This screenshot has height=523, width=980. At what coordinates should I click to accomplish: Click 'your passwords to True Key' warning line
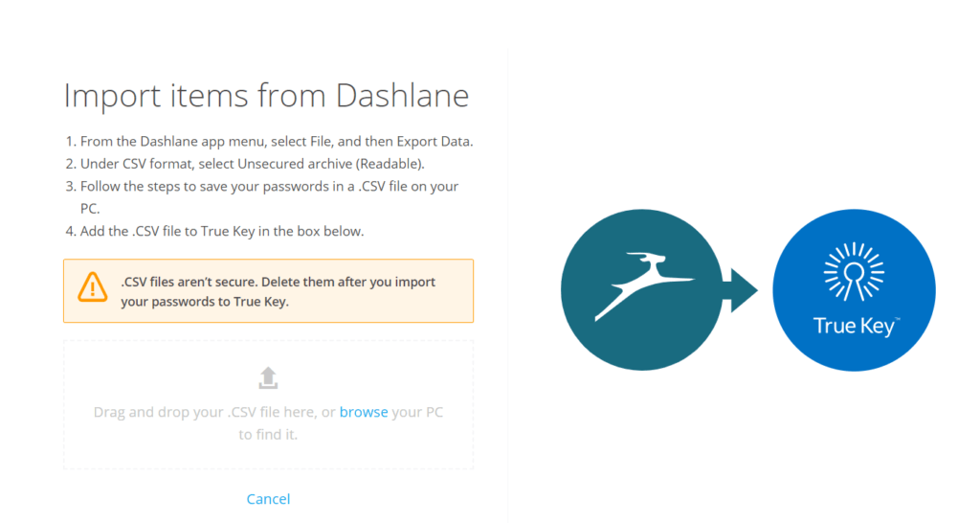pos(205,302)
